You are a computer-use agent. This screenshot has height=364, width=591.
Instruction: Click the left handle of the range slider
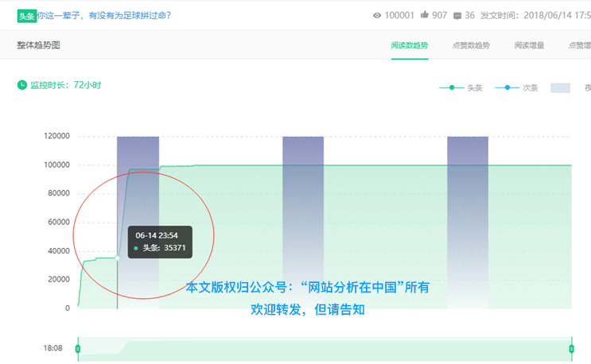[78, 349]
